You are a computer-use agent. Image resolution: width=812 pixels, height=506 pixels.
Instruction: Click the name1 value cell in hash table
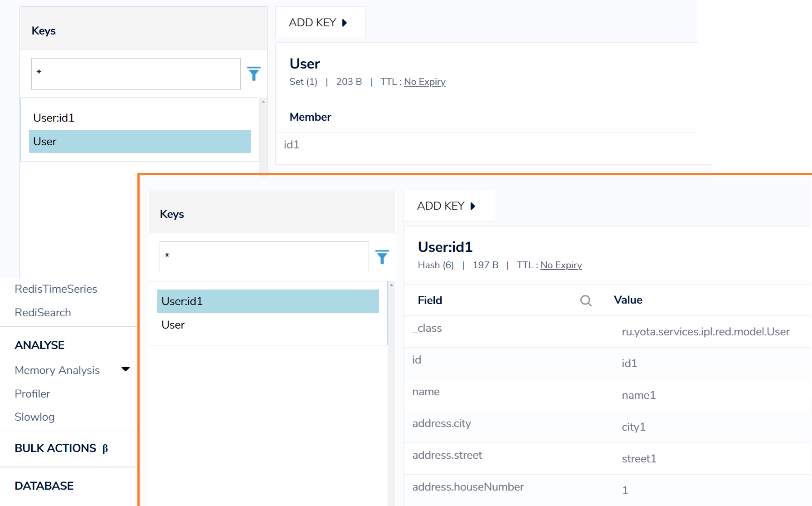coord(638,395)
